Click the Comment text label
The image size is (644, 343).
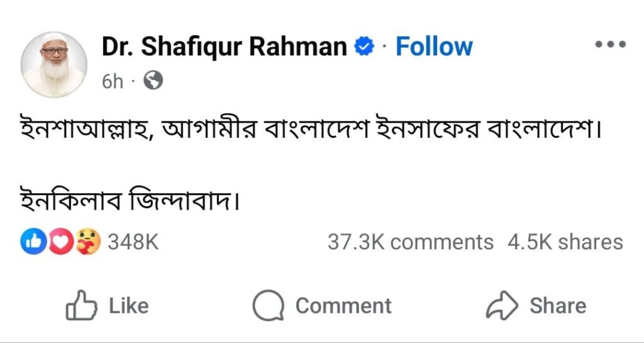click(343, 306)
